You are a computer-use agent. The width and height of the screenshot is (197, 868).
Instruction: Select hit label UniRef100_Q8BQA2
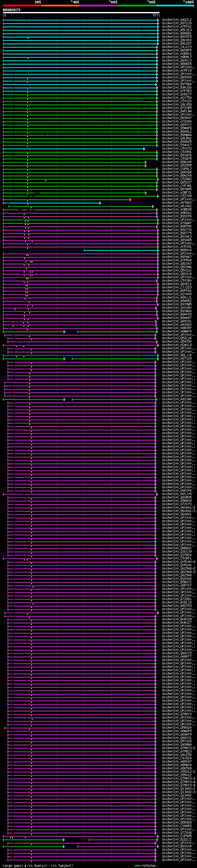tap(177, 548)
